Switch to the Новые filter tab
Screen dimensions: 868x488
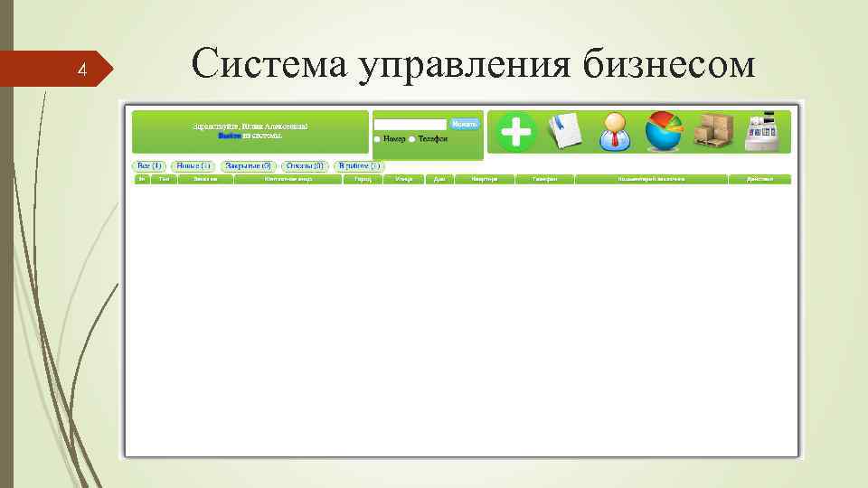click(193, 166)
